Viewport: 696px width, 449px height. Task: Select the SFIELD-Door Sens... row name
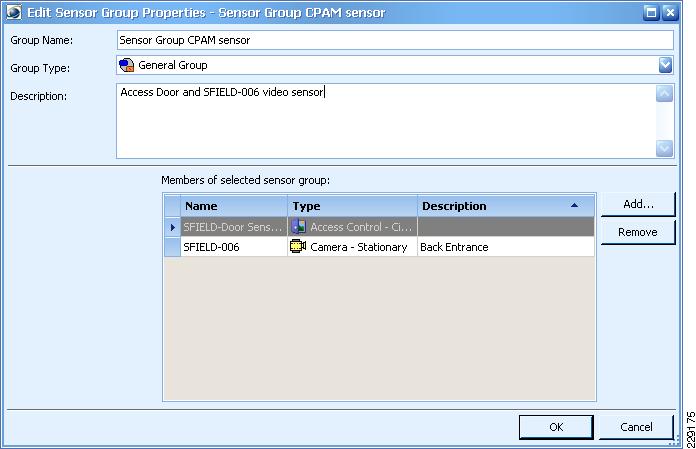[x=234, y=227]
